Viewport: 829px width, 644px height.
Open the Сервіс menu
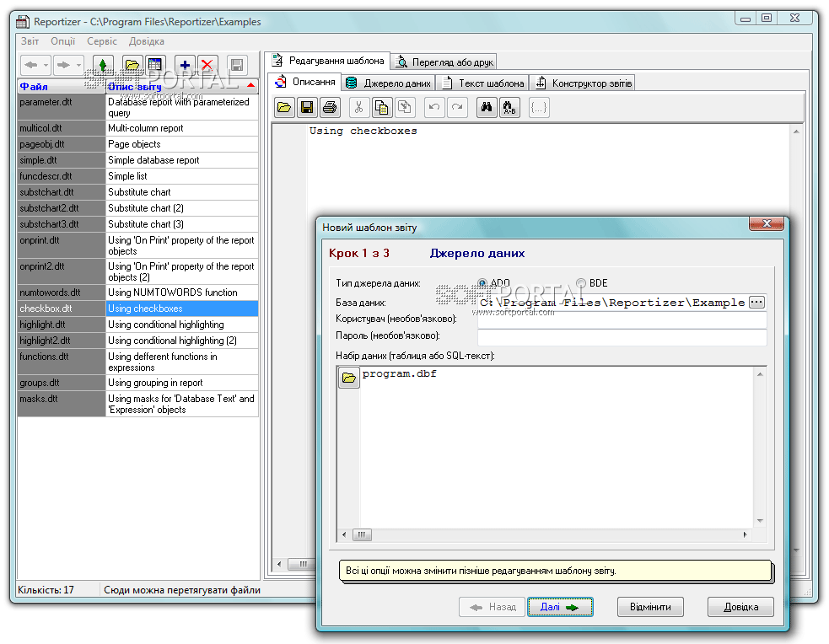[102, 41]
